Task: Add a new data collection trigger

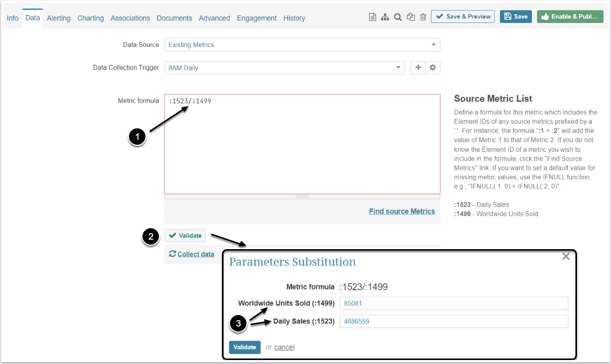Action: point(418,67)
